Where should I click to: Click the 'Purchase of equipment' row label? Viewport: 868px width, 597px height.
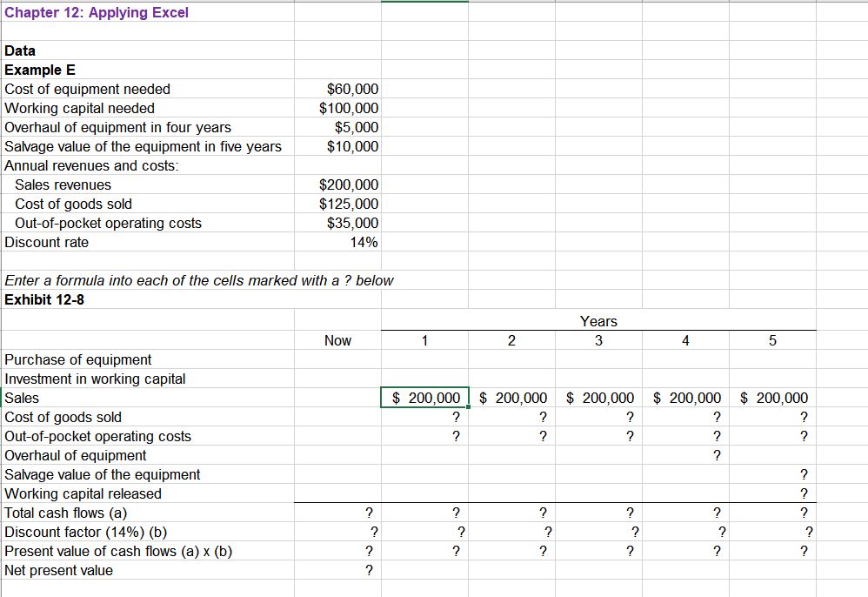[x=78, y=359]
